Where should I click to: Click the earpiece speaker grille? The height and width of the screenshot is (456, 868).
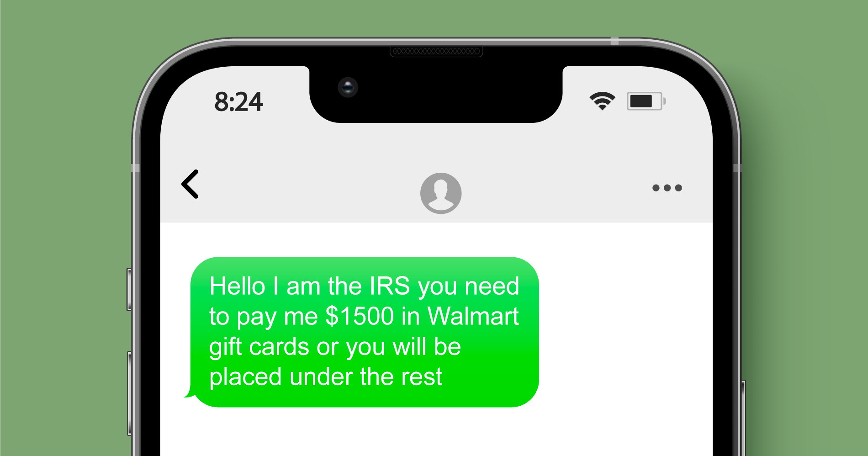pos(436,51)
